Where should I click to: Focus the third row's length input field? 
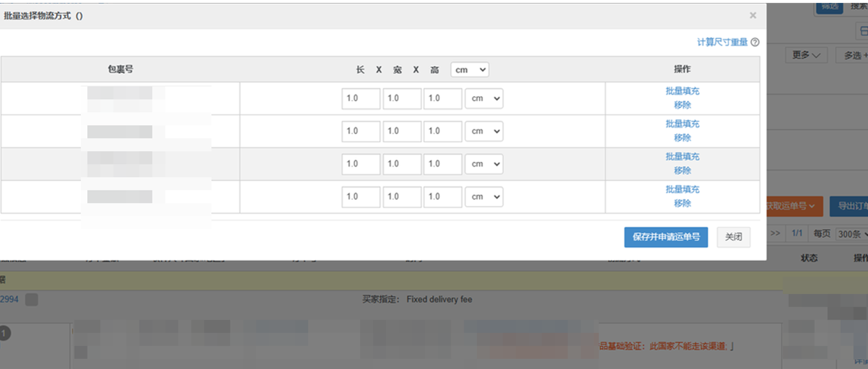point(361,164)
